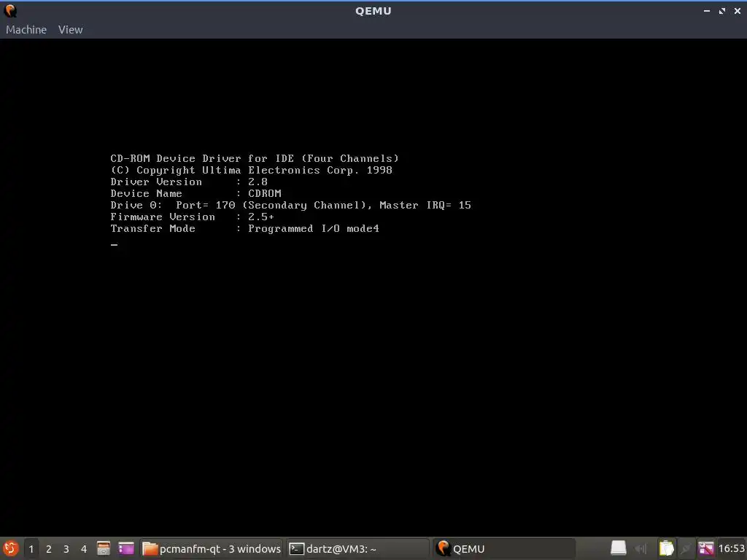
Task: Launch file manager from quick launch
Action: click(104, 548)
